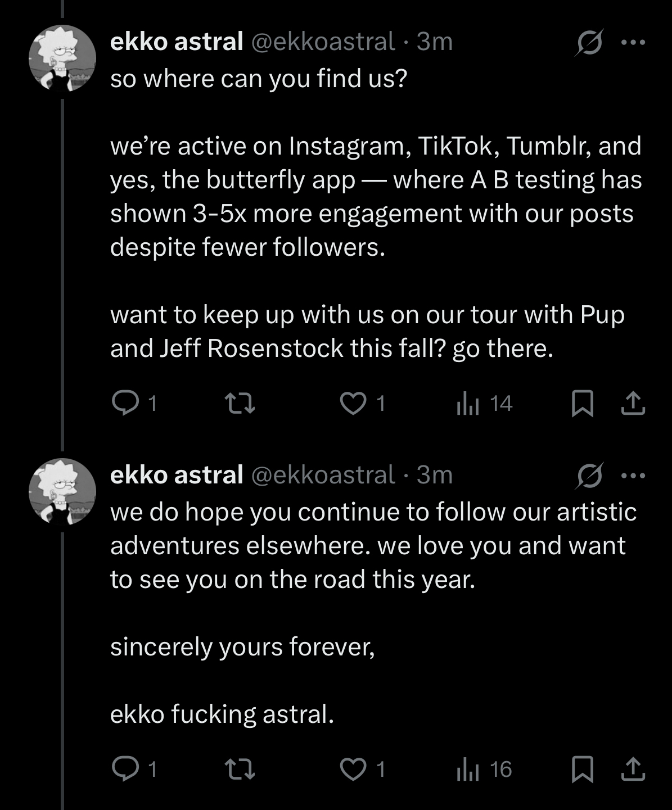Share the 'artistic adventures' post

pyautogui.click(x=633, y=768)
